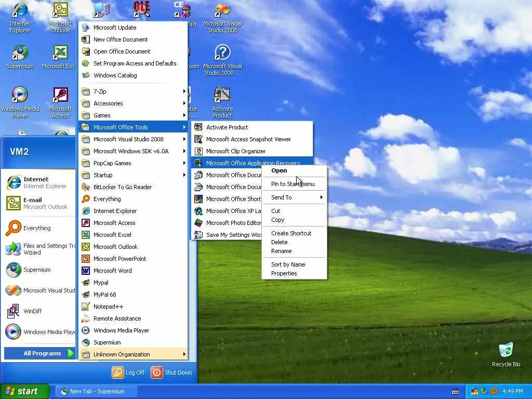Screen dimensions: 532x399
Task: Launch Windows Media Player in All Programs list
Action: tap(133, 330)
